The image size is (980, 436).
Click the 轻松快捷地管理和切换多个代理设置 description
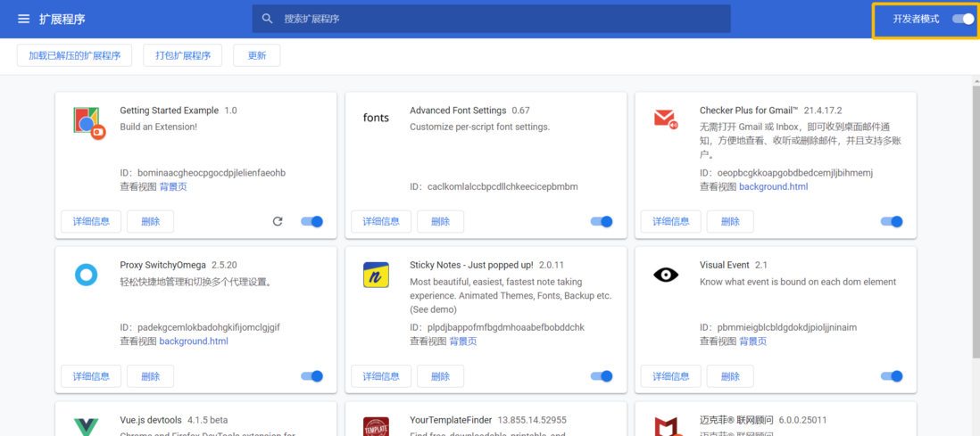196,282
